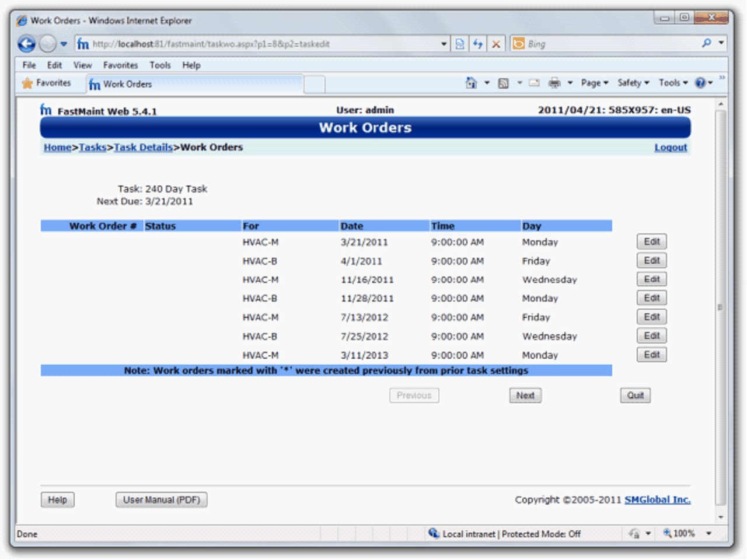The width and height of the screenshot is (747, 560).
Task: Open the Edit menu
Action: coord(54,65)
